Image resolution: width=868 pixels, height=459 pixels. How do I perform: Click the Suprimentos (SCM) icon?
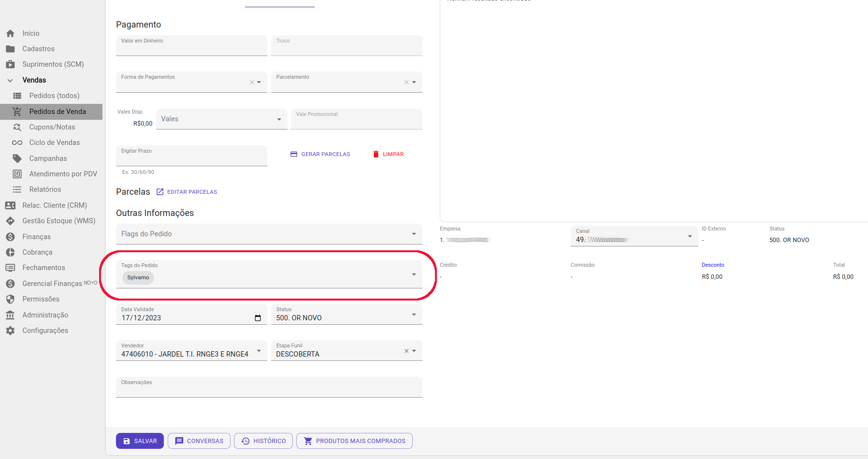click(10, 64)
